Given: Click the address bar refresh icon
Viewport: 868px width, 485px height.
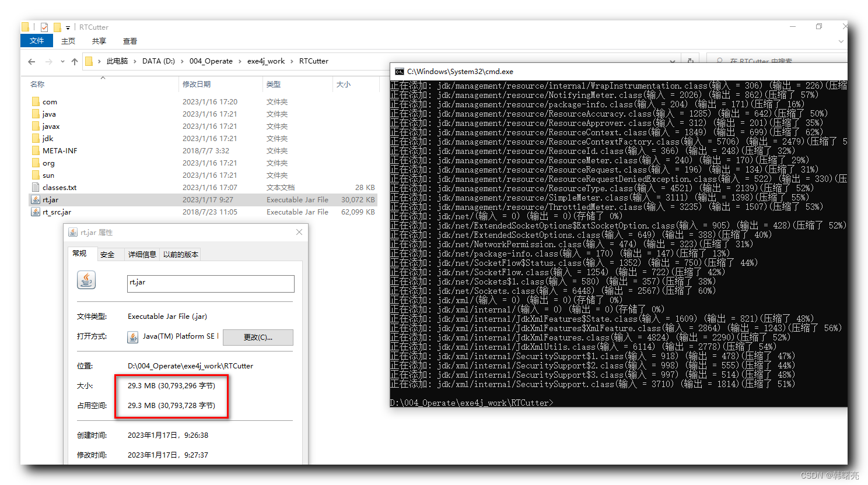Looking at the screenshot, I should (x=691, y=61).
